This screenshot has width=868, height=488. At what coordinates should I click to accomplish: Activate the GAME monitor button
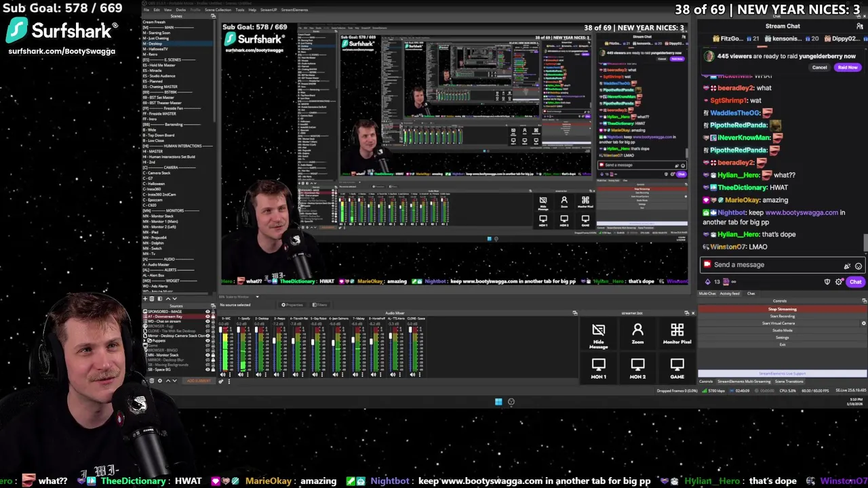pyautogui.click(x=677, y=369)
